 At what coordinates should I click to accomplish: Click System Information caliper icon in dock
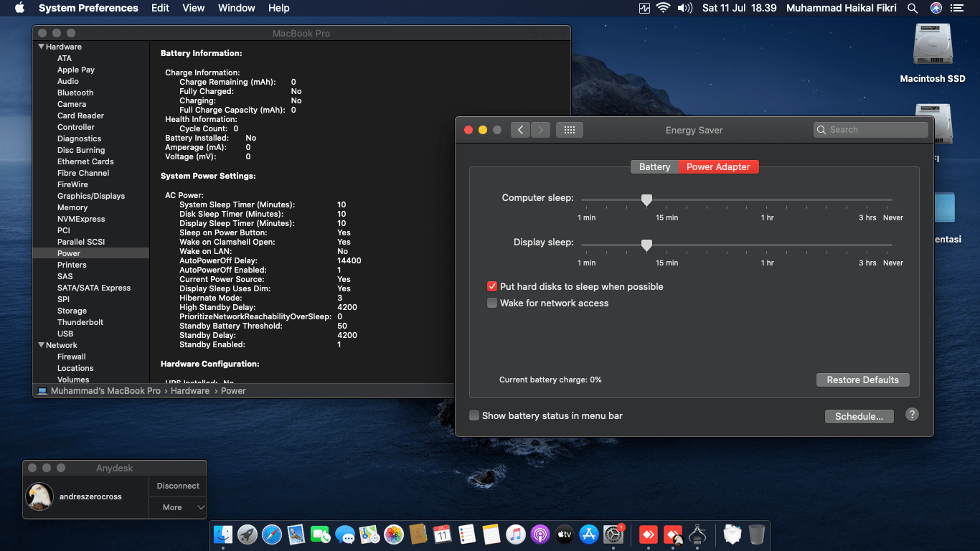[697, 534]
